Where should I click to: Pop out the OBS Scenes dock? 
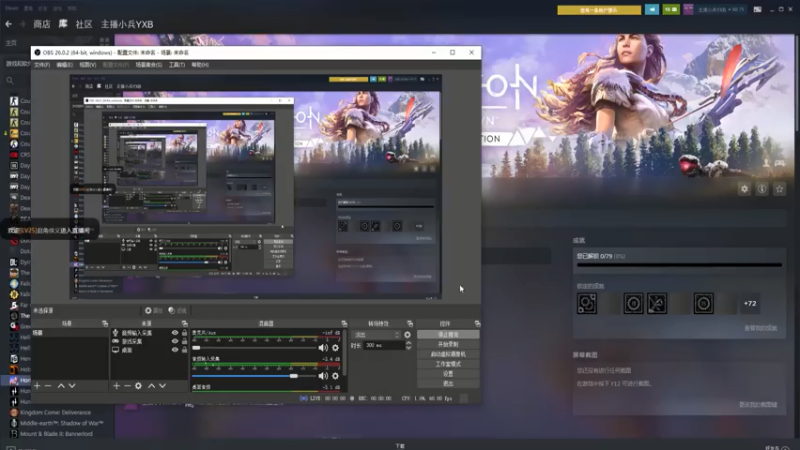pyautogui.click(x=105, y=323)
